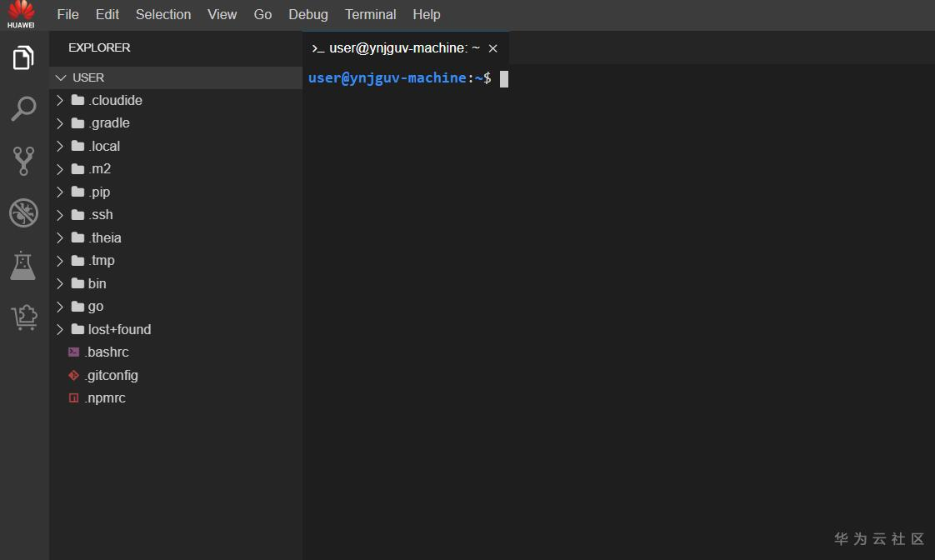Click the go folder icon

click(x=77, y=307)
